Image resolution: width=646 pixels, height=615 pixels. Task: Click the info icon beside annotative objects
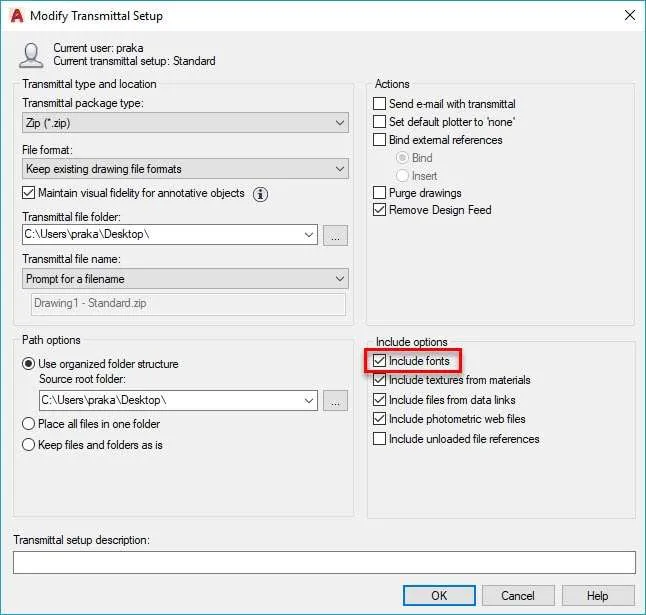[260, 194]
